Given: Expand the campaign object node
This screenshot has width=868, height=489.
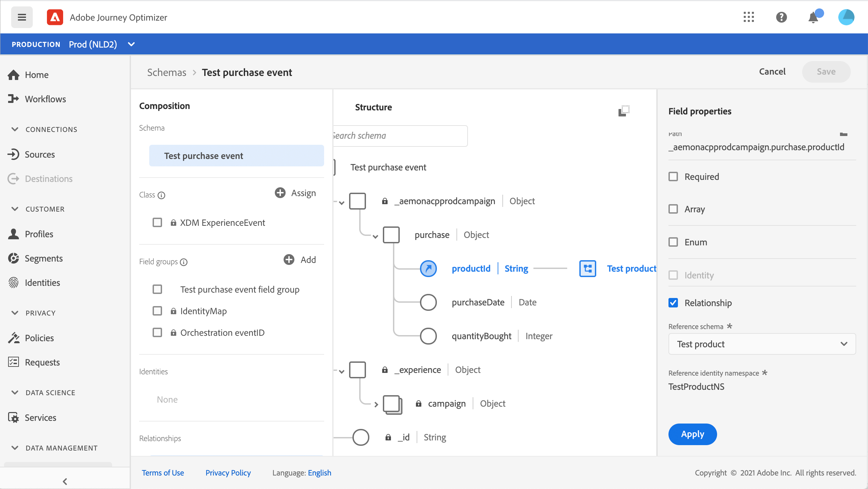Looking at the screenshot, I should 376,404.
